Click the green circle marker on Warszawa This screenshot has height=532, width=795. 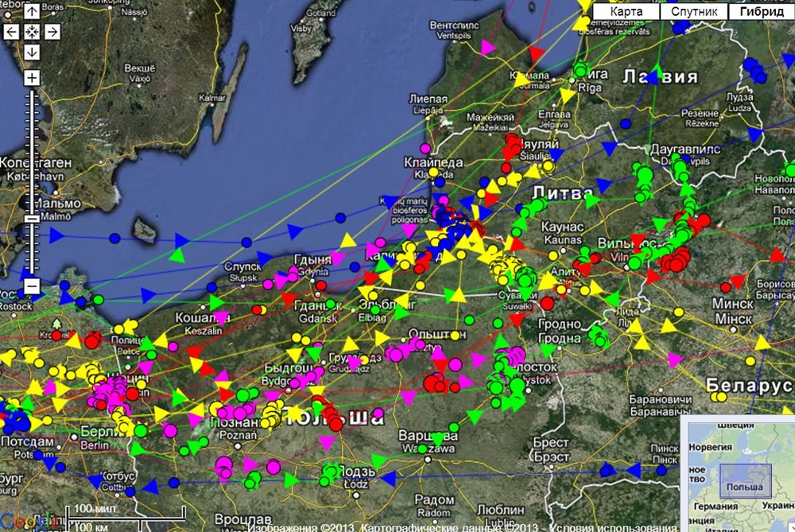(422, 449)
